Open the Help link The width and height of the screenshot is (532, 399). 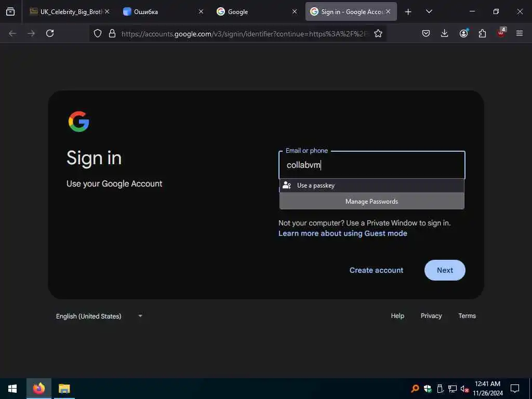(x=397, y=316)
